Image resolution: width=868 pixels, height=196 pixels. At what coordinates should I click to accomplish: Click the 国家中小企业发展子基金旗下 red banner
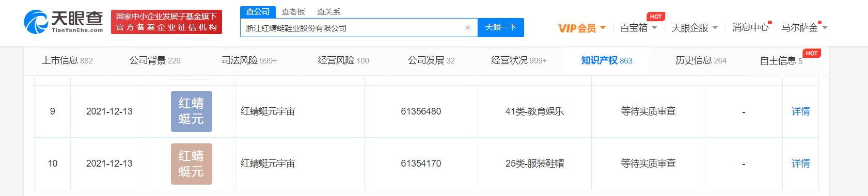(x=166, y=22)
